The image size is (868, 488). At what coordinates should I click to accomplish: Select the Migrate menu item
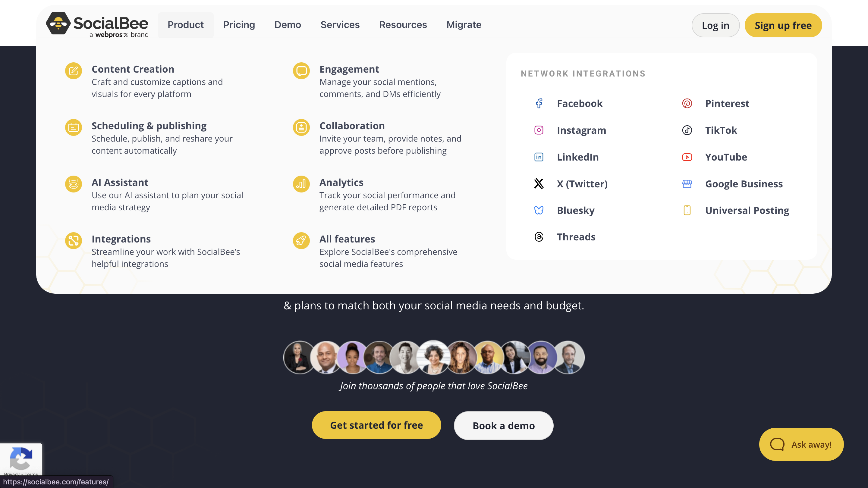(x=464, y=24)
